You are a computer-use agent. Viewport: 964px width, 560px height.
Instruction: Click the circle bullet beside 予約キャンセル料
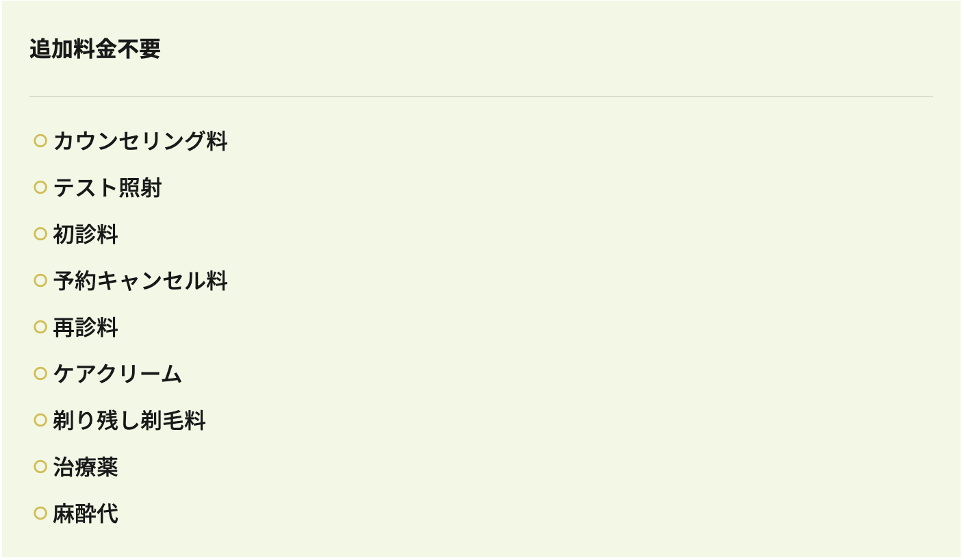coord(40,281)
